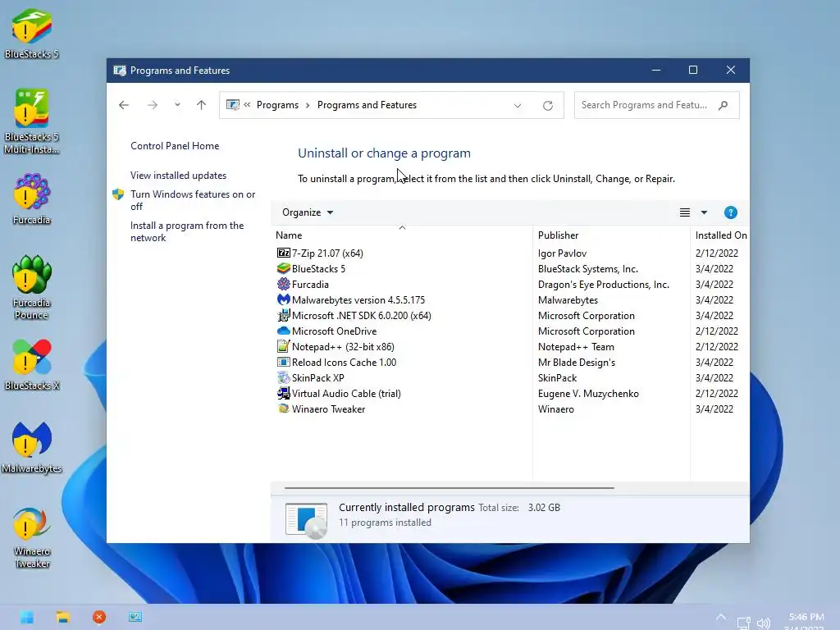Open the Furcadia desktop shortcut
This screenshot has height=630, width=840.
[x=32, y=199]
